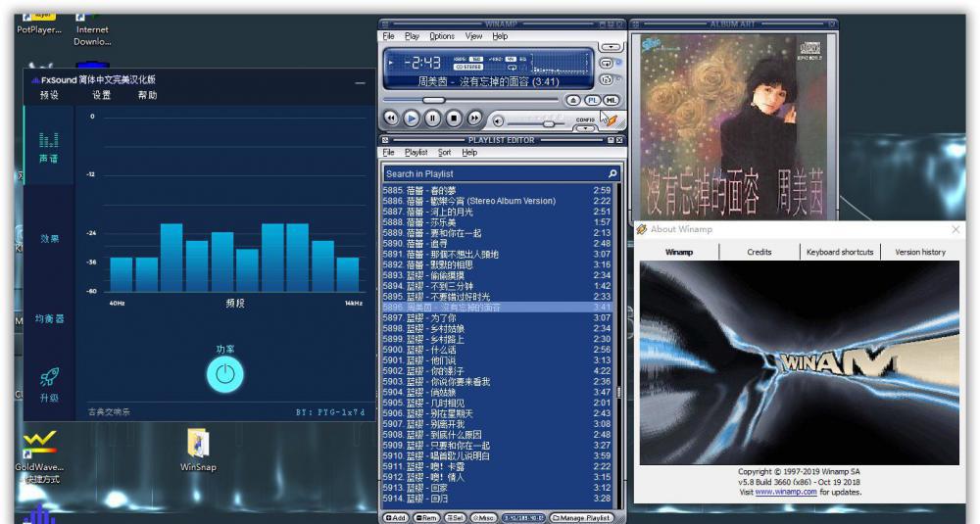Screen dimensions: 980x524
Task: Click the Winamp animation image in About dialog
Action: tap(800, 362)
